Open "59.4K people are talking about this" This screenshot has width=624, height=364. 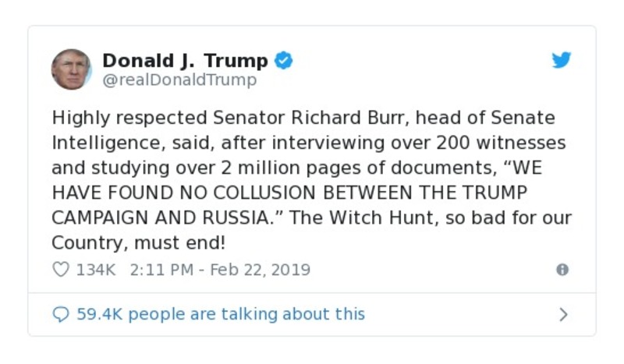coord(220,314)
